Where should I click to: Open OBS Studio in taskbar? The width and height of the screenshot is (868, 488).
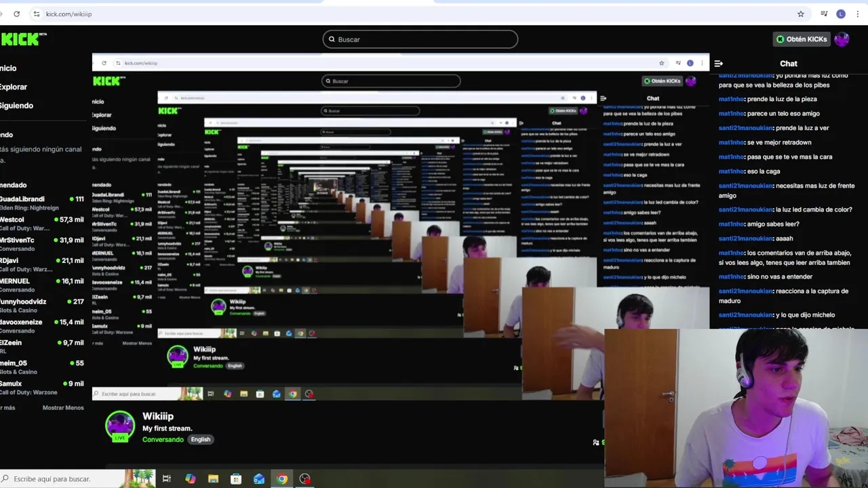point(305,479)
